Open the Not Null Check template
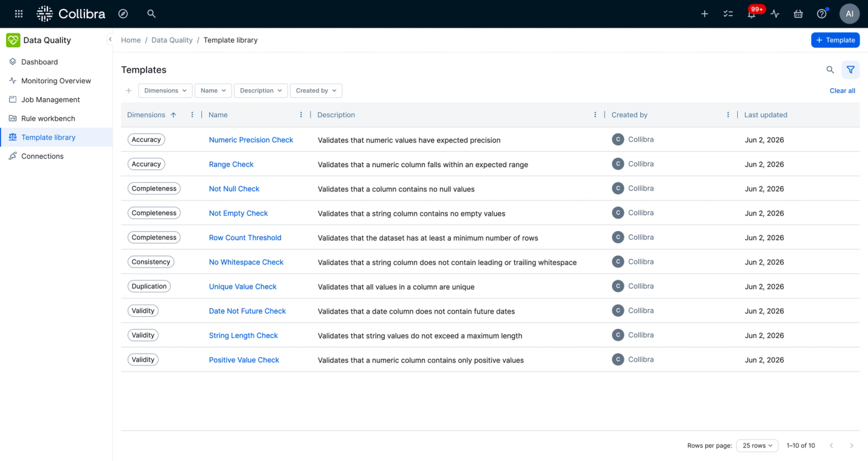 234,188
